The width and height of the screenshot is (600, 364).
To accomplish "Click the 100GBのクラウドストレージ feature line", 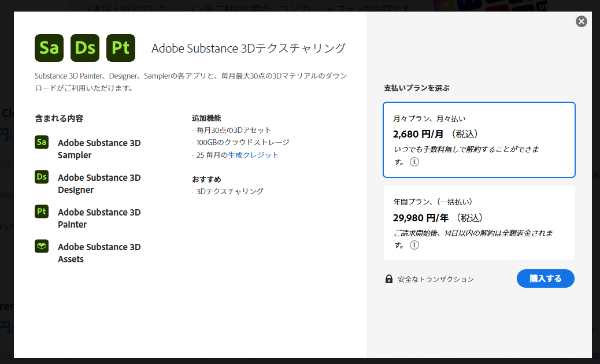I will 243,142.
